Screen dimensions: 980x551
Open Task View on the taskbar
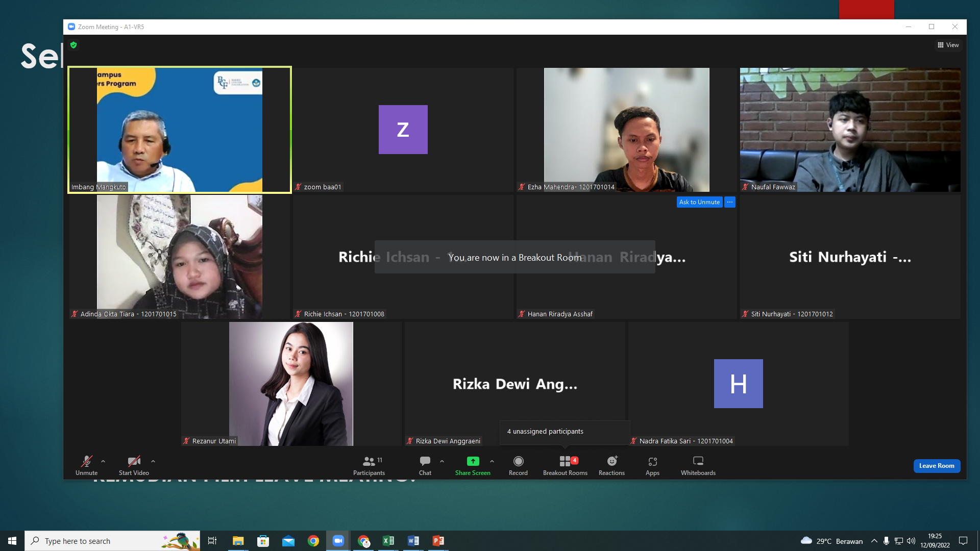coord(212,541)
